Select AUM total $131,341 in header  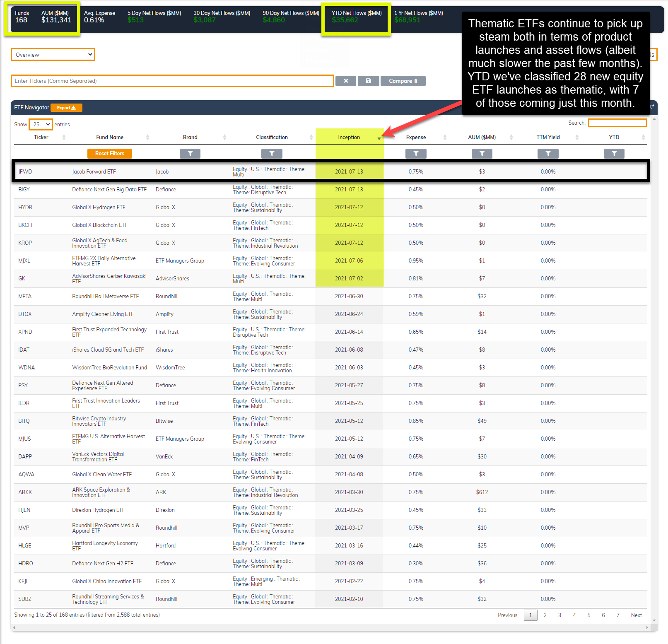coord(56,20)
